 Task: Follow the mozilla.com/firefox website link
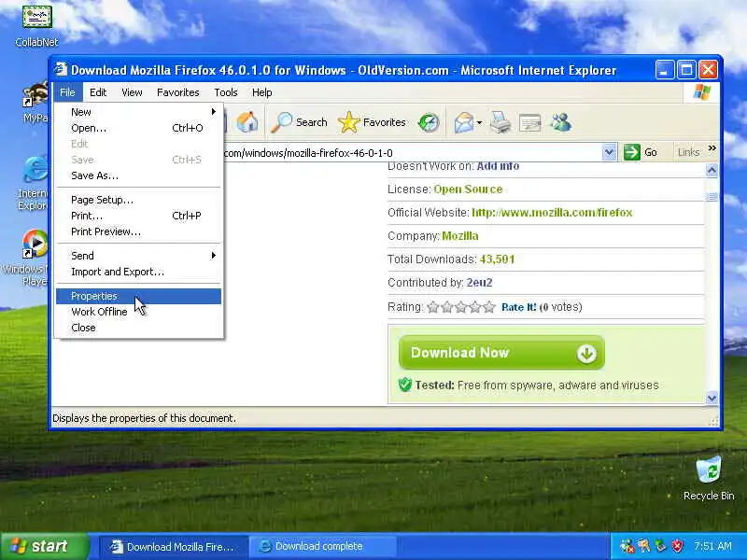(552, 213)
